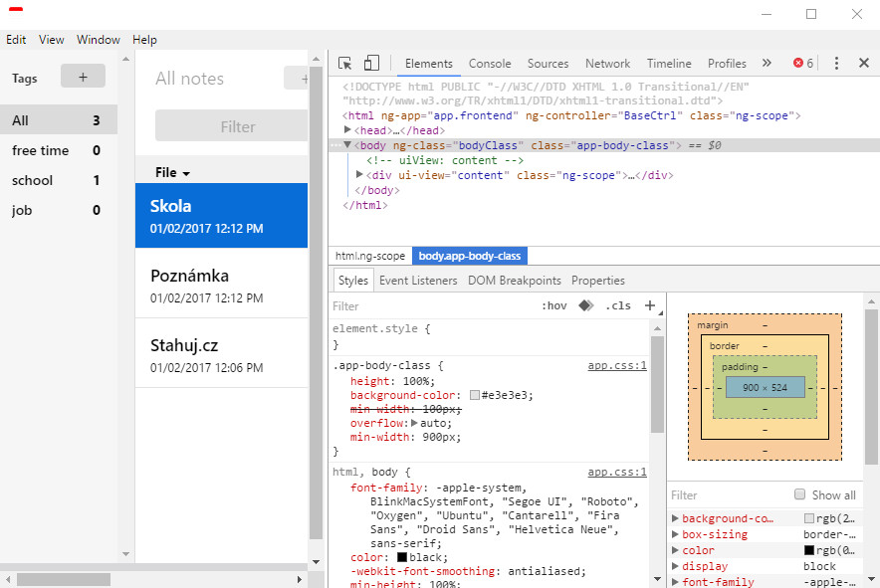880x588 pixels.
Task: Switch to the Profiles tab
Action: 727,64
